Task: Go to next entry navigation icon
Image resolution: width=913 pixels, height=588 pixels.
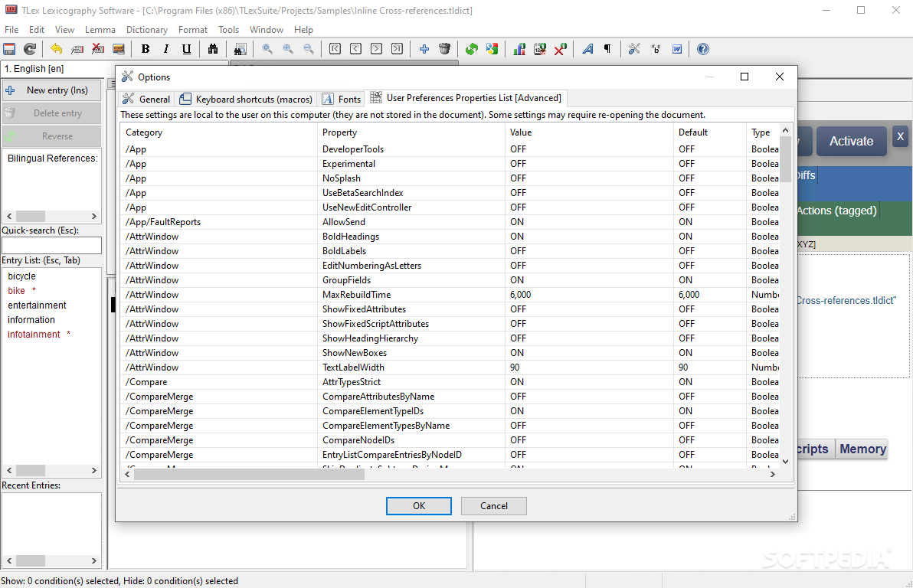Action: pos(377,50)
